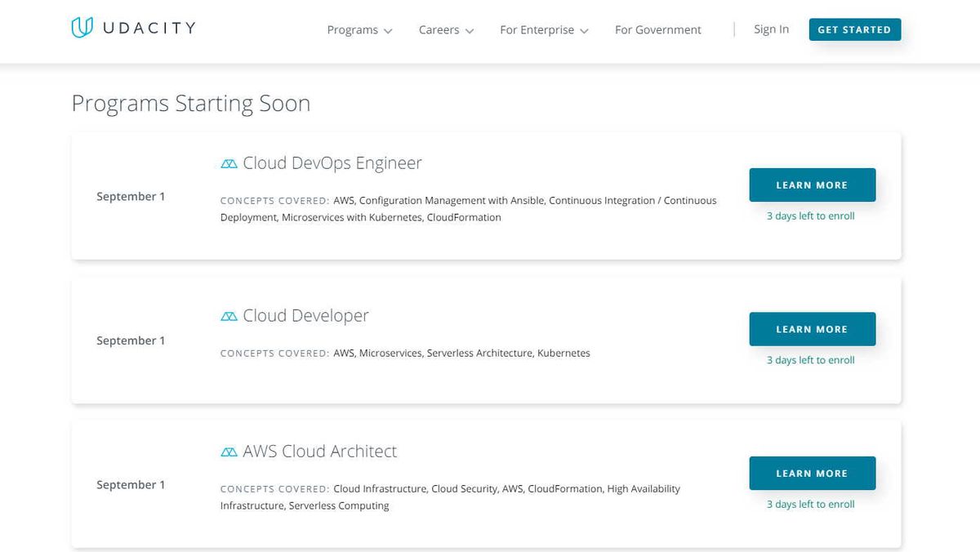980x552 pixels.
Task: Open the AWS Cloud Architect program title
Action: click(x=318, y=451)
